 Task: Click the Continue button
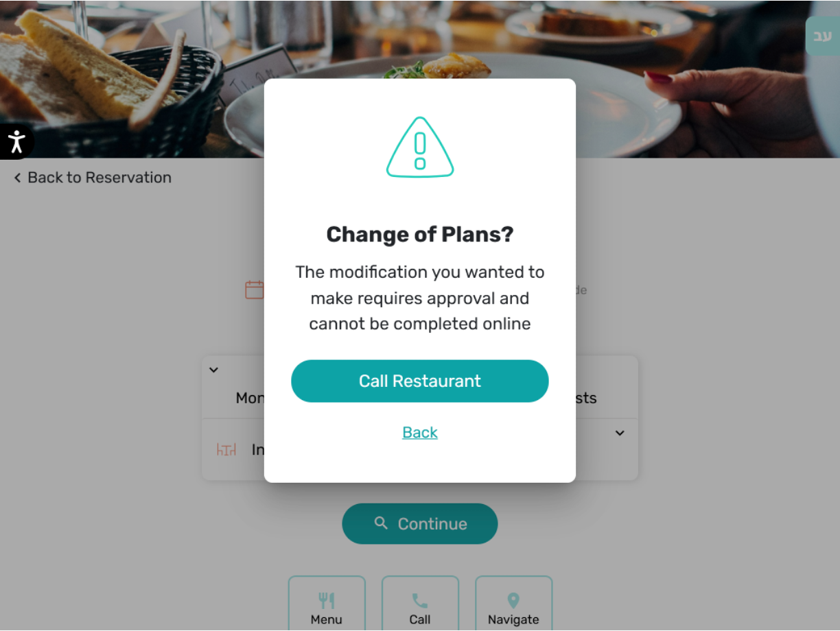click(x=420, y=524)
